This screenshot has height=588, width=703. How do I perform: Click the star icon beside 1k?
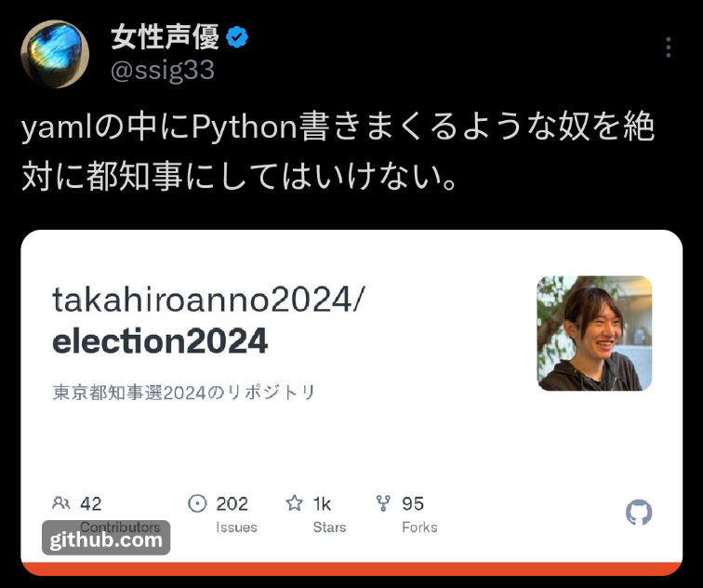pyautogui.click(x=294, y=503)
